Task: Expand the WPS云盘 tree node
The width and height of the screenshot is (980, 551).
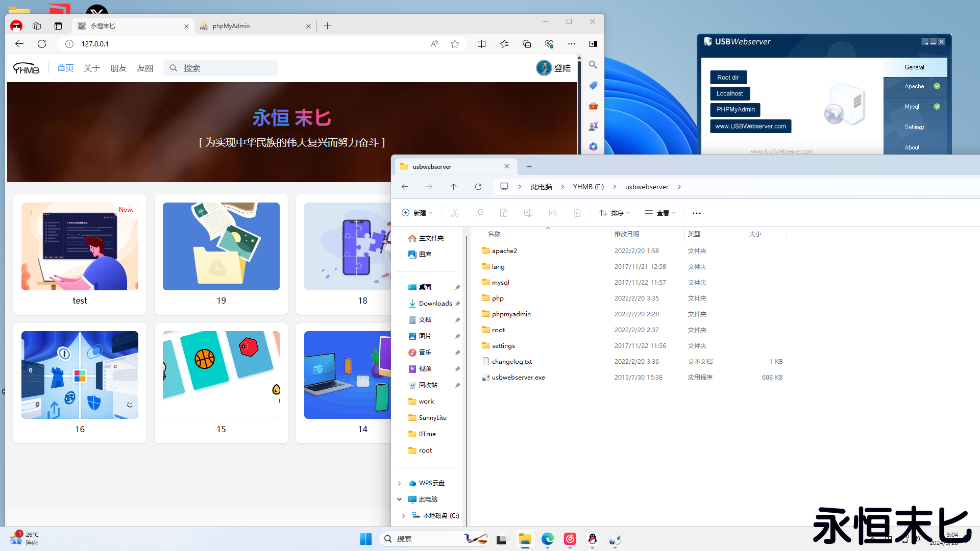Action: coord(400,483)
